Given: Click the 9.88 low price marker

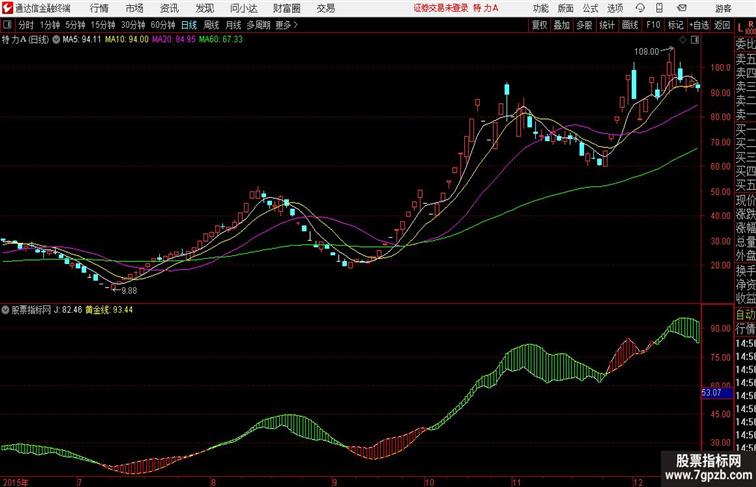Looking at the screenshot, I should coord(129,291).
